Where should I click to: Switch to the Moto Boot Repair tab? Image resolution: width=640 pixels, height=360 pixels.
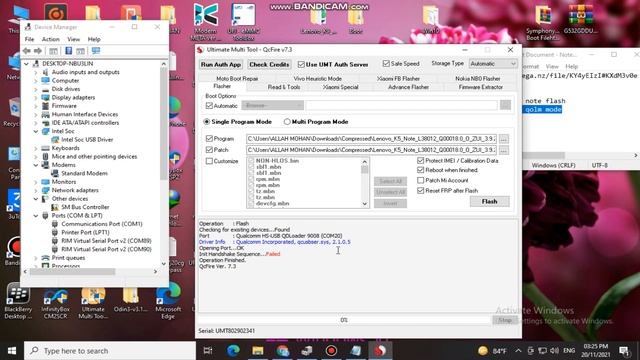[237, 78]
